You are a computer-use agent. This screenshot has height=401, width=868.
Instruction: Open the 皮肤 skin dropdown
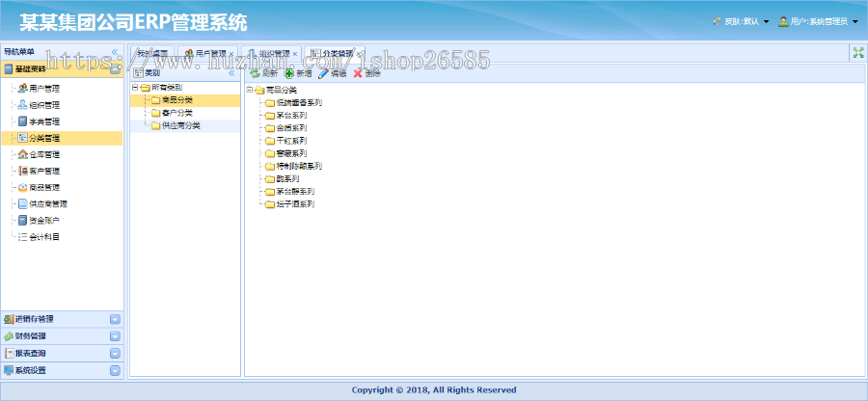tap(740, 21)
